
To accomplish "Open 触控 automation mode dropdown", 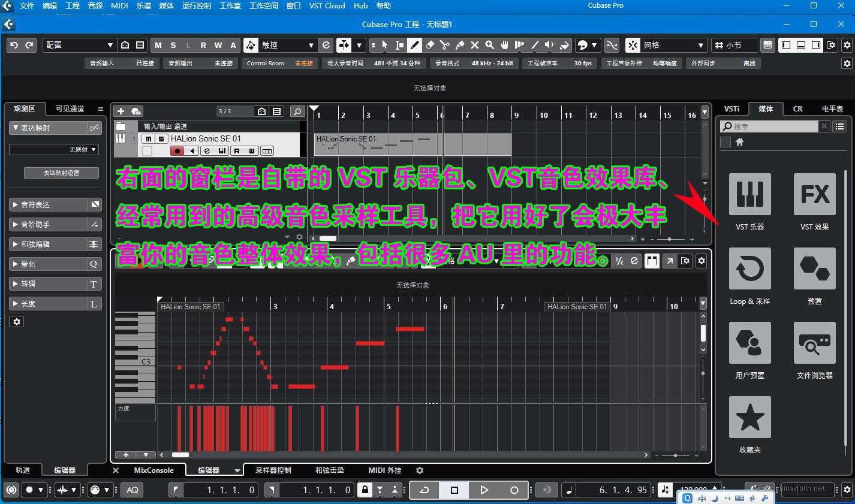I will 287,45.
